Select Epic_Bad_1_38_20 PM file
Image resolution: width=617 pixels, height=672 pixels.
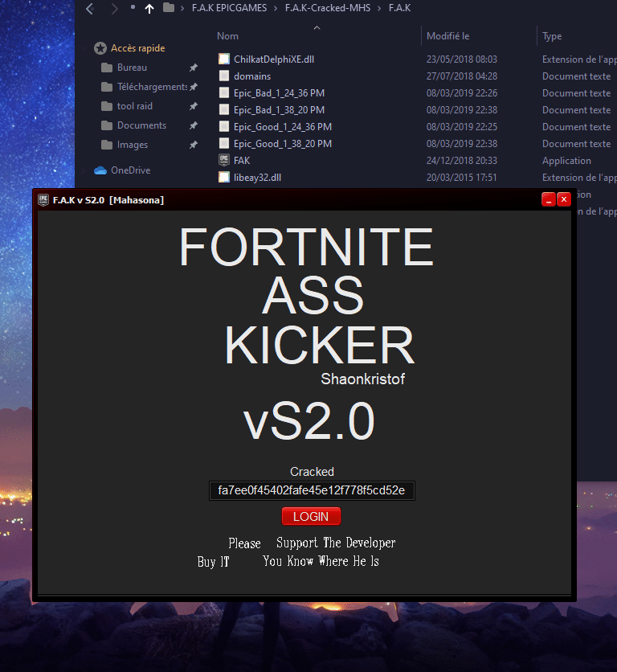pos(279,110)
